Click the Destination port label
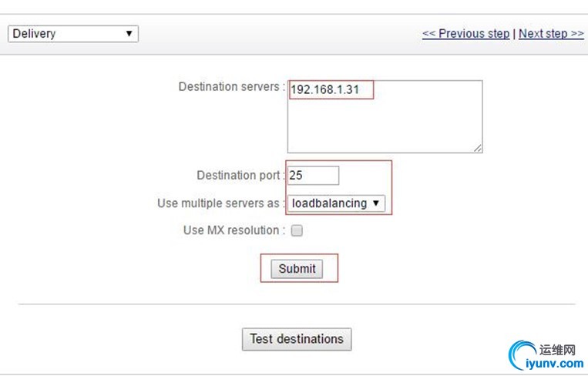The image size is (588, 376). coord(240,175)
